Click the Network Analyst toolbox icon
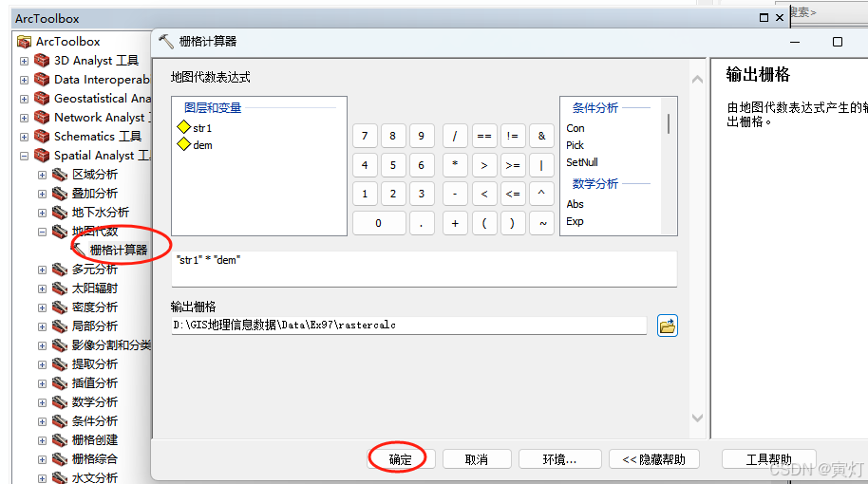The image size is (868, 484). click(x=42, y=118)
